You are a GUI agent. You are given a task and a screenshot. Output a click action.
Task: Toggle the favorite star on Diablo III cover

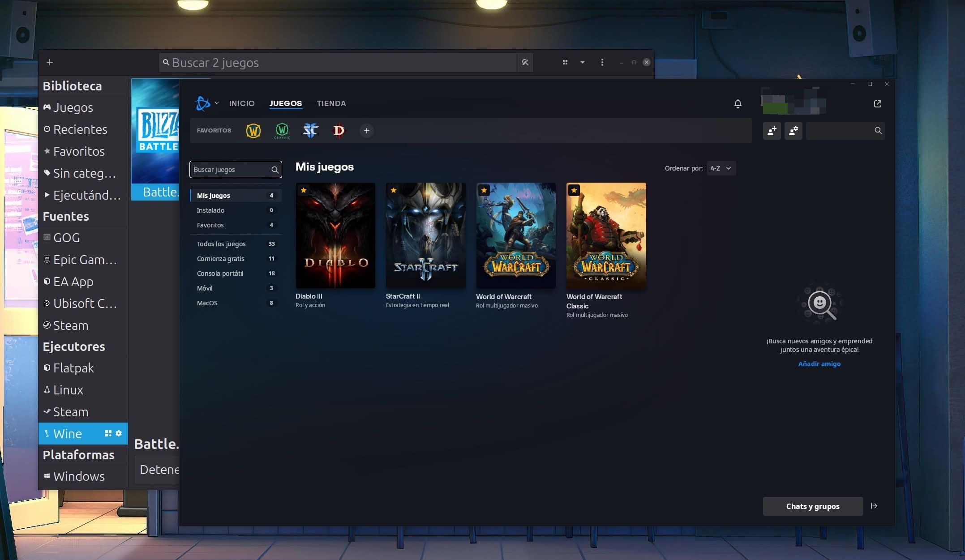point(304,190)
